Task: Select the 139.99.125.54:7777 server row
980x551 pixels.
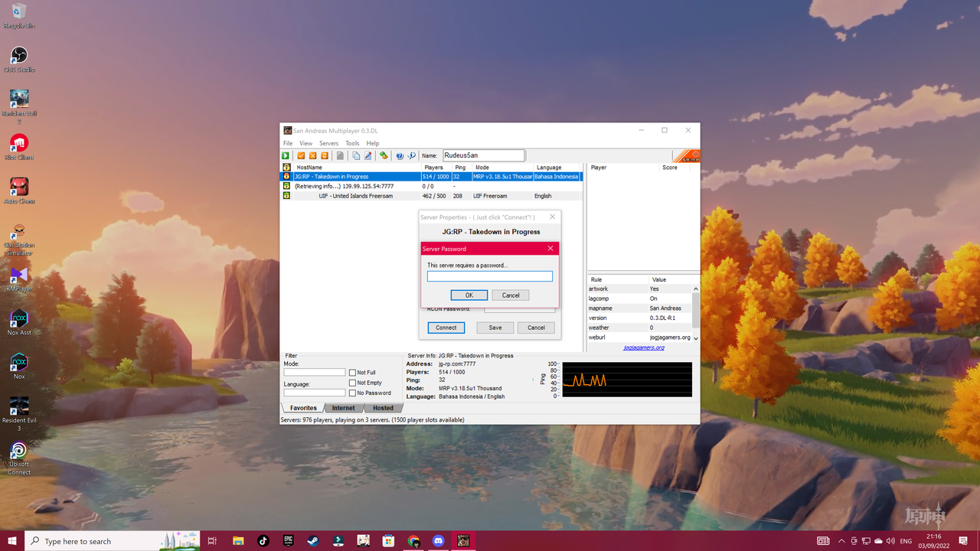Action: pyautogui.click(x=433, y=186)
